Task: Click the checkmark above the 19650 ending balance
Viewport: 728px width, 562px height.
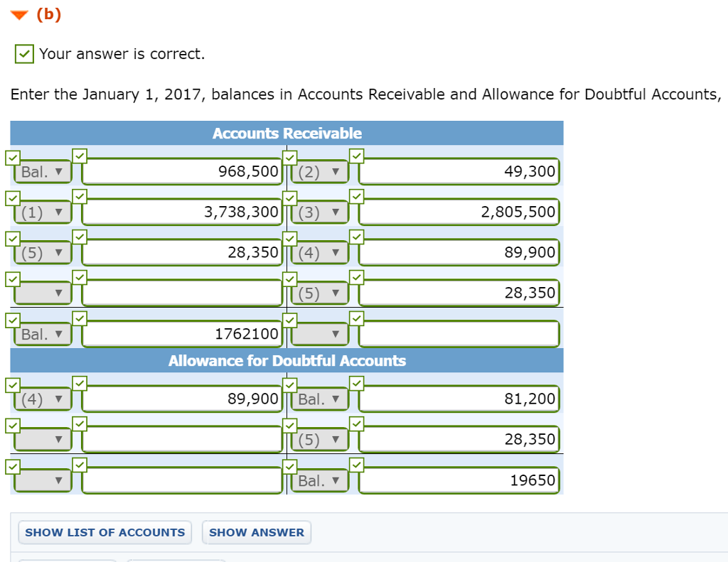Action: (357, 463)
